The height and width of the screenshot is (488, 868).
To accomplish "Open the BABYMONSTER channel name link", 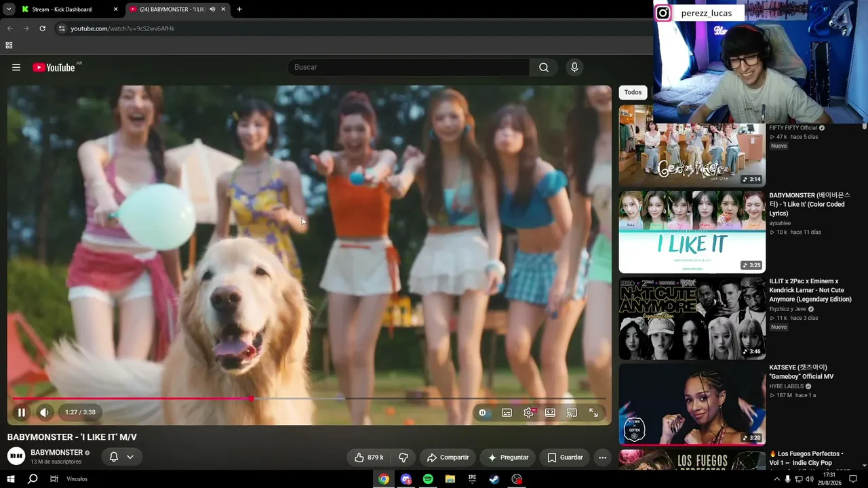I will [x=56, y=452].
